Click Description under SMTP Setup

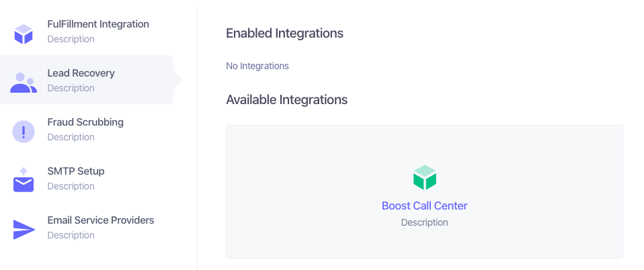71,186
